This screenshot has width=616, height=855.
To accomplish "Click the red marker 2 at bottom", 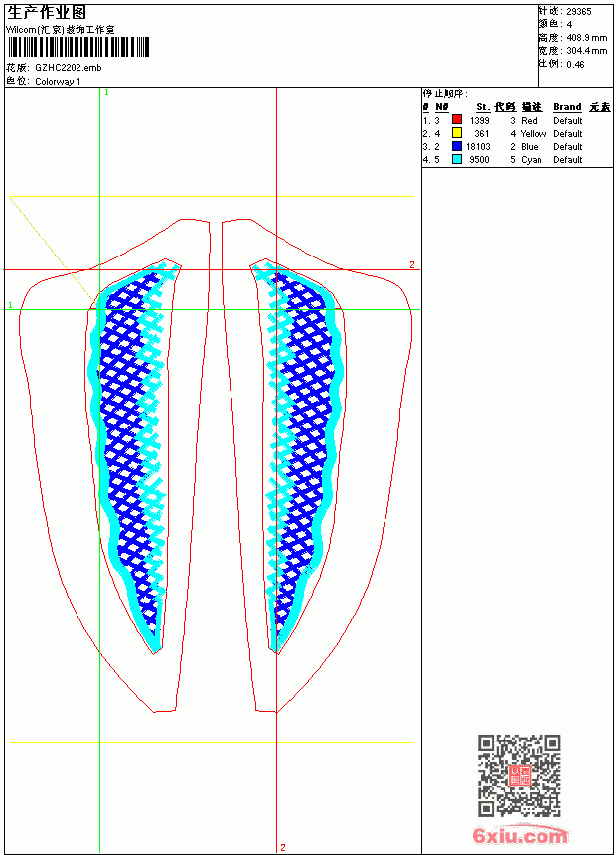I will click(x=283, y=847).
